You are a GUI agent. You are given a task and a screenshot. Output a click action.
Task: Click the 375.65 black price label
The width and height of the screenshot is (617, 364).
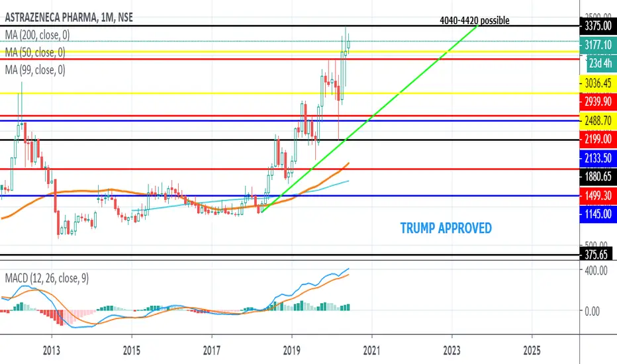(596, 255)
